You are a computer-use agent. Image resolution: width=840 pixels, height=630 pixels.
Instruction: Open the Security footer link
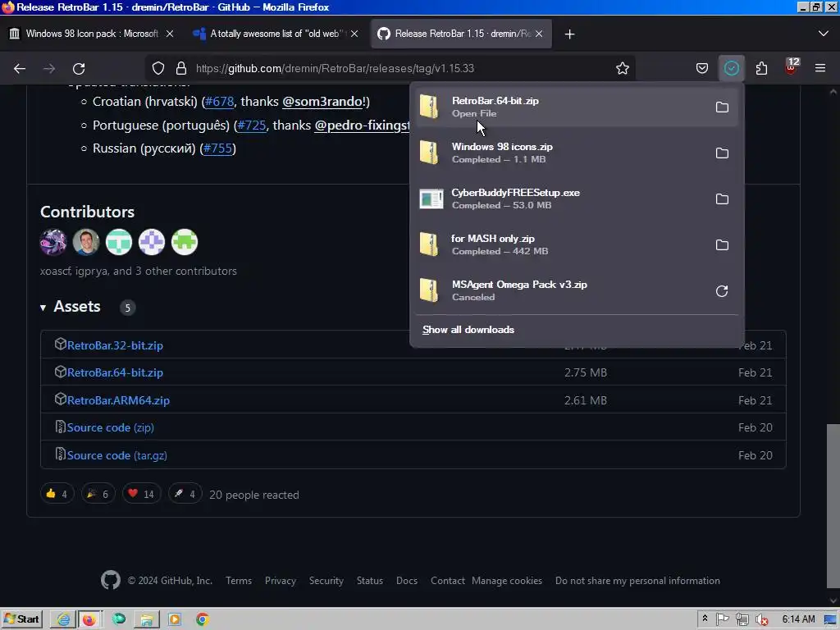pyautogui.click(x=326, y=581)
